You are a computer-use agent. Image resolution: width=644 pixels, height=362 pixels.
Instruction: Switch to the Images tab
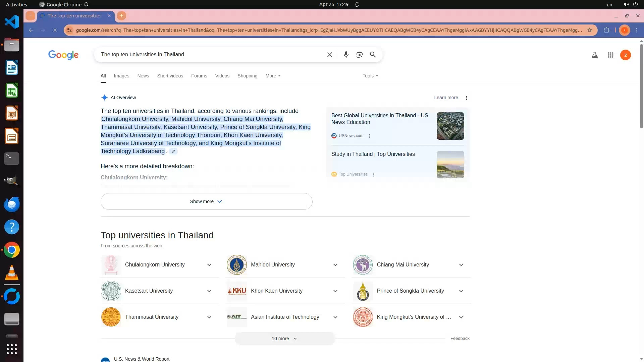click(121, 76)
